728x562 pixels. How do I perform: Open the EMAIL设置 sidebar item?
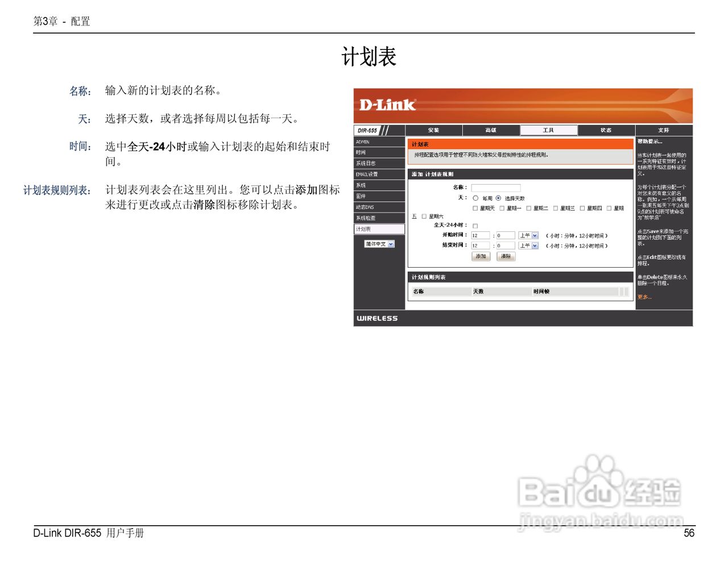[x=379, y=174]
